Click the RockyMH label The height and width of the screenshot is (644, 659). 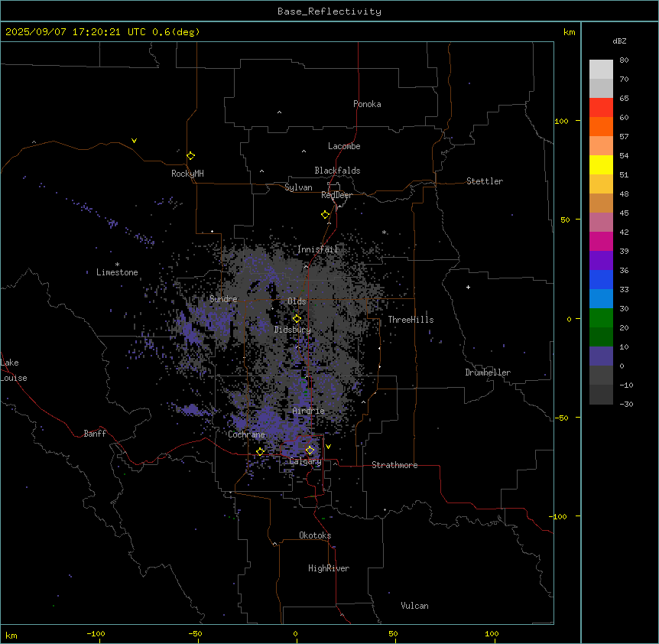(187, 174)
